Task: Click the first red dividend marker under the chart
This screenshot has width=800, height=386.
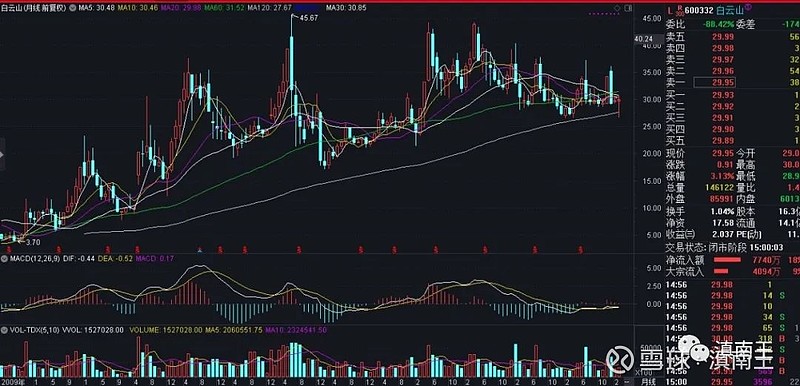Action: click(8, 249)
